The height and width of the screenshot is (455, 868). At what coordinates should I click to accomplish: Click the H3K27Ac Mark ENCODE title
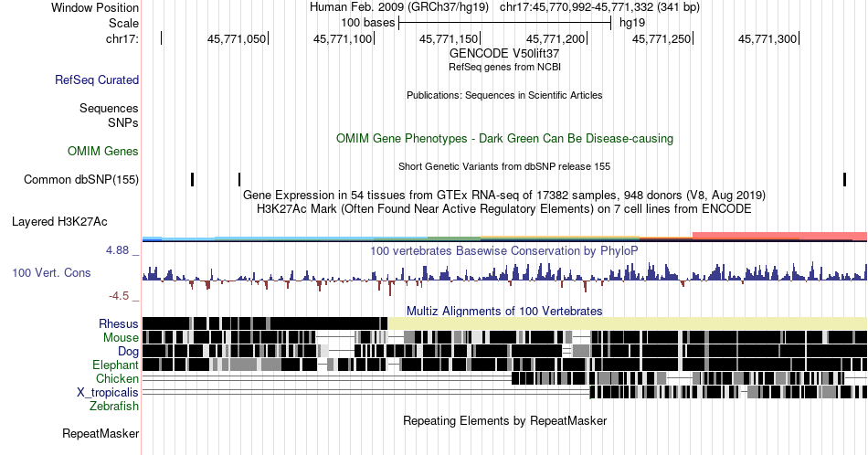coord(504,208)
